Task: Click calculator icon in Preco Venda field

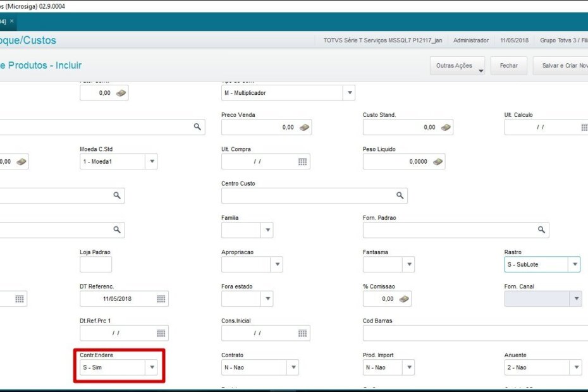Action: (304, 127)
